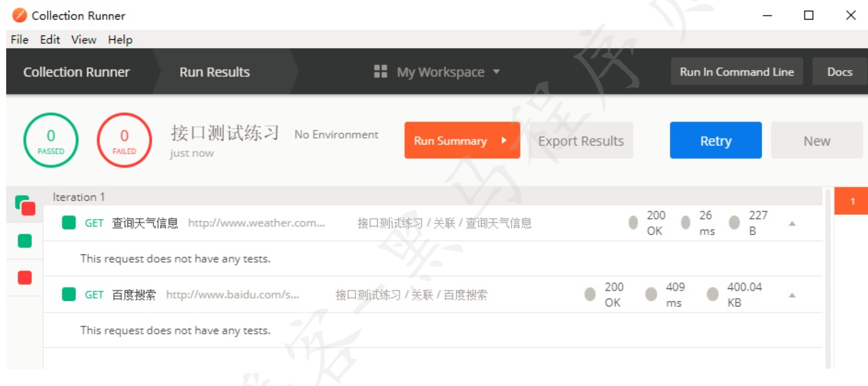
Task: Click the 接口测试练习 collection title
Action: 224,133
